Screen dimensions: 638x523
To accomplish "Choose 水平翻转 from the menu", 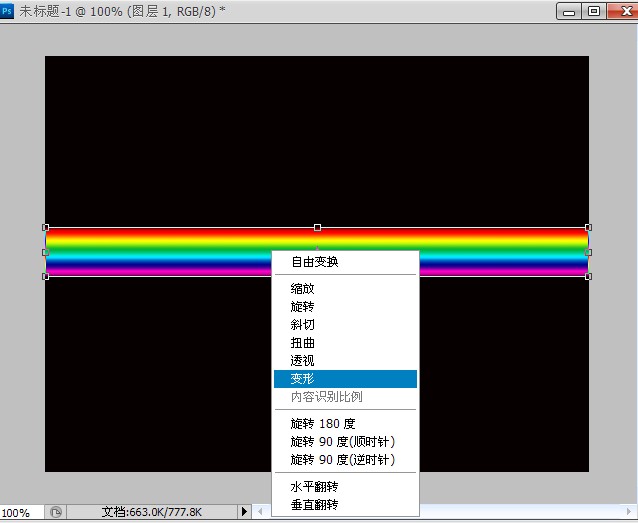I will (345, 486).
